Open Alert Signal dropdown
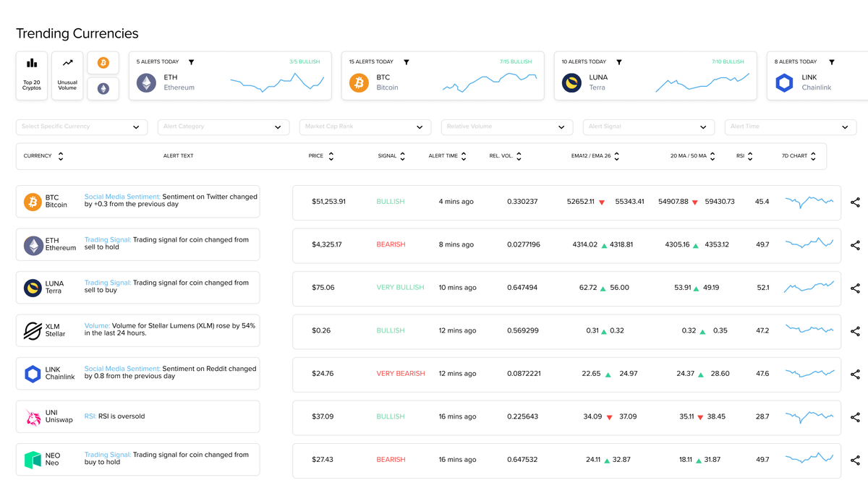868x488 pixels. (649, 127)
